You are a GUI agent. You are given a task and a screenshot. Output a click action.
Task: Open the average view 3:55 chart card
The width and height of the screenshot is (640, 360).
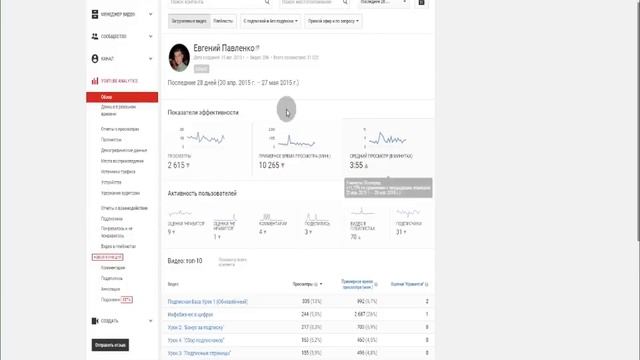point(388,148)
